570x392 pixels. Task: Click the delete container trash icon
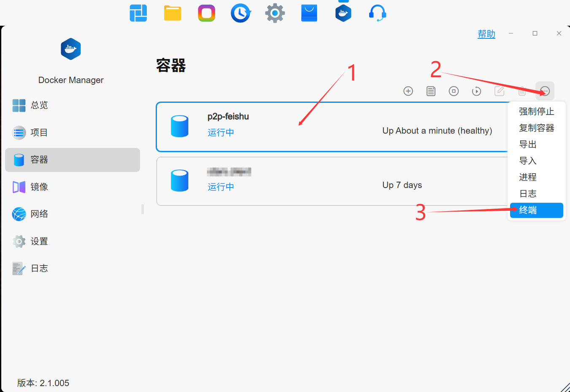click(x=522, y=91)
